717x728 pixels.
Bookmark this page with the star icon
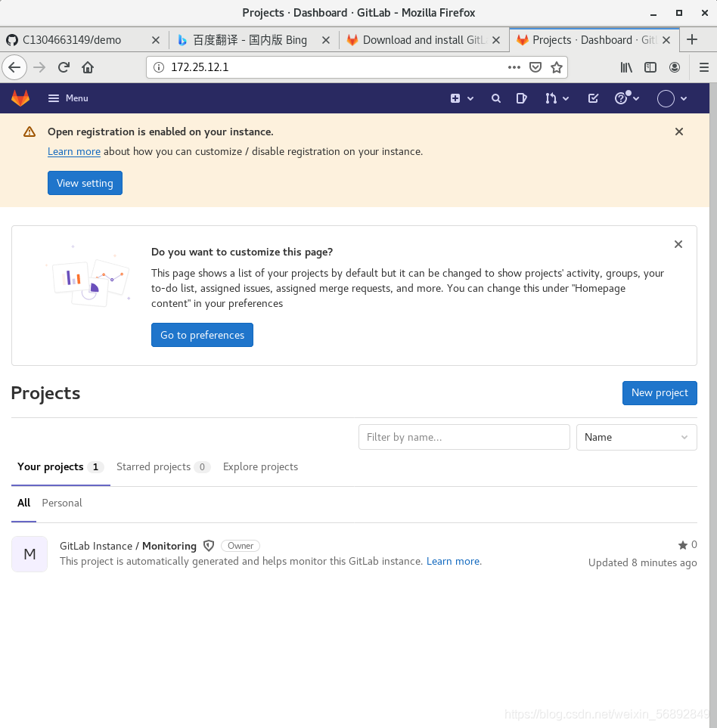click(557, 67)
